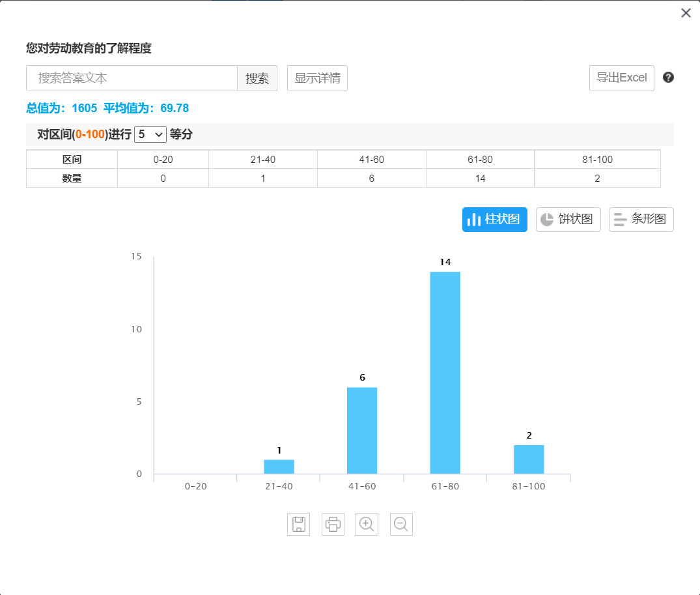Viewport: 700px width, 595px height.
Task: Focus the 搜索答案文本 search input field
Action: (x=132, y=78)
